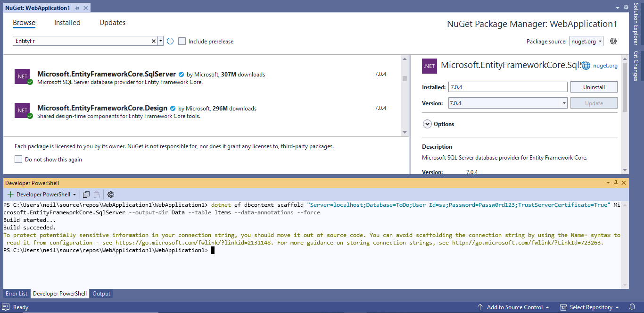Expand the Options section chevron
Viewport: 644px width, 313px height.
(427, 124)
